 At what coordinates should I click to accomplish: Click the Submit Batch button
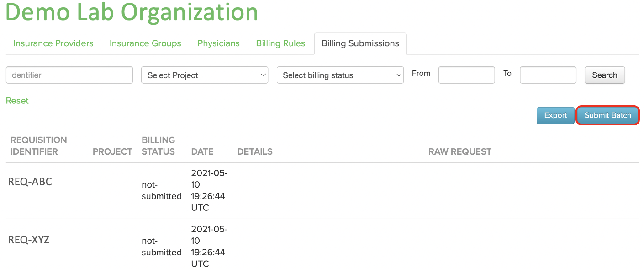tap(607, 115)
